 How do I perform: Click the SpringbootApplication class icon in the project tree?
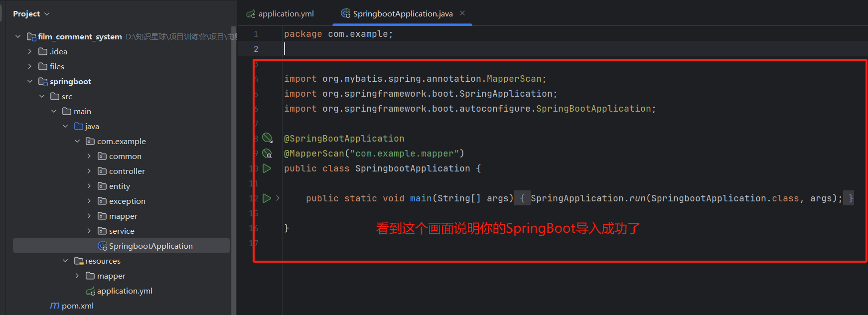pos(103,246)
